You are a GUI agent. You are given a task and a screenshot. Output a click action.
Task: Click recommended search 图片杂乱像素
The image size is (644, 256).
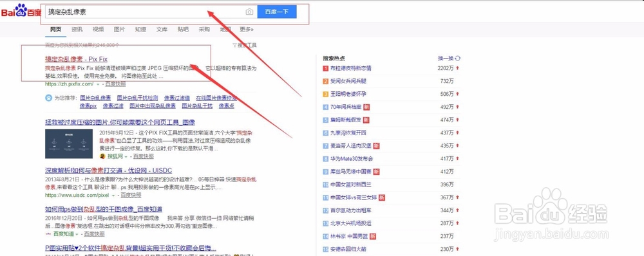95,98
